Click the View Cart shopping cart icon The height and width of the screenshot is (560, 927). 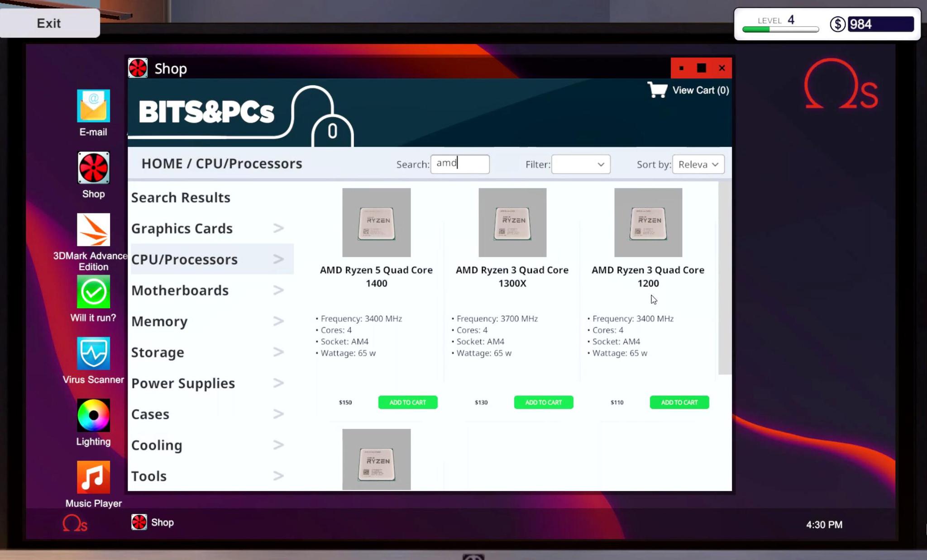tap(658, 90)
